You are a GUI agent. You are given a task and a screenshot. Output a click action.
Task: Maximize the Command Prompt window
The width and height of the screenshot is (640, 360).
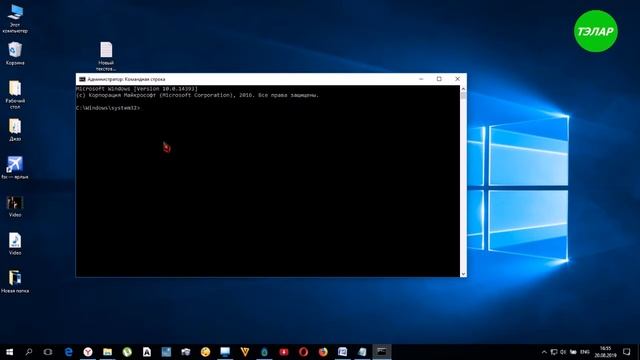[x=439, y=79]
